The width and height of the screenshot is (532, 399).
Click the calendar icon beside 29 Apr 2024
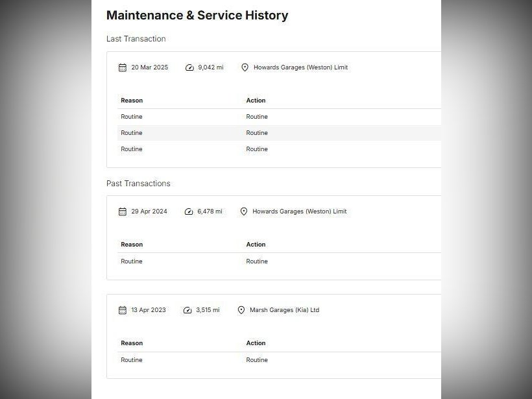[x=122, y=212]
